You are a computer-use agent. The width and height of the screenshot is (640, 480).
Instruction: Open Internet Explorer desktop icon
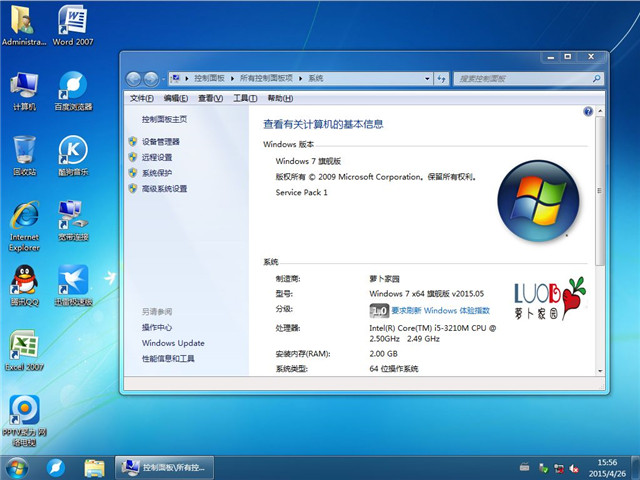click(24, 226)
